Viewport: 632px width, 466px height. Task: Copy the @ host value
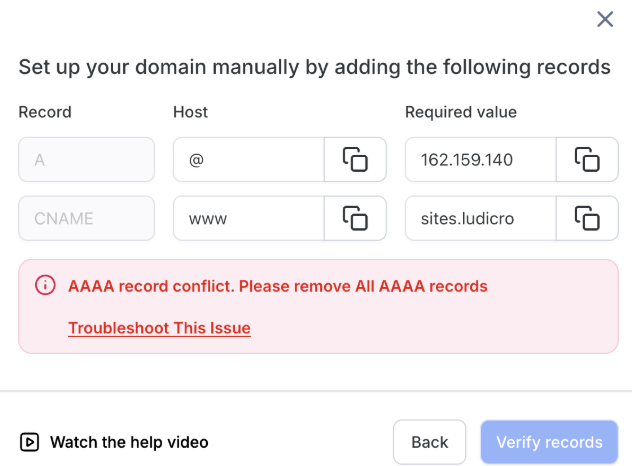355,159
